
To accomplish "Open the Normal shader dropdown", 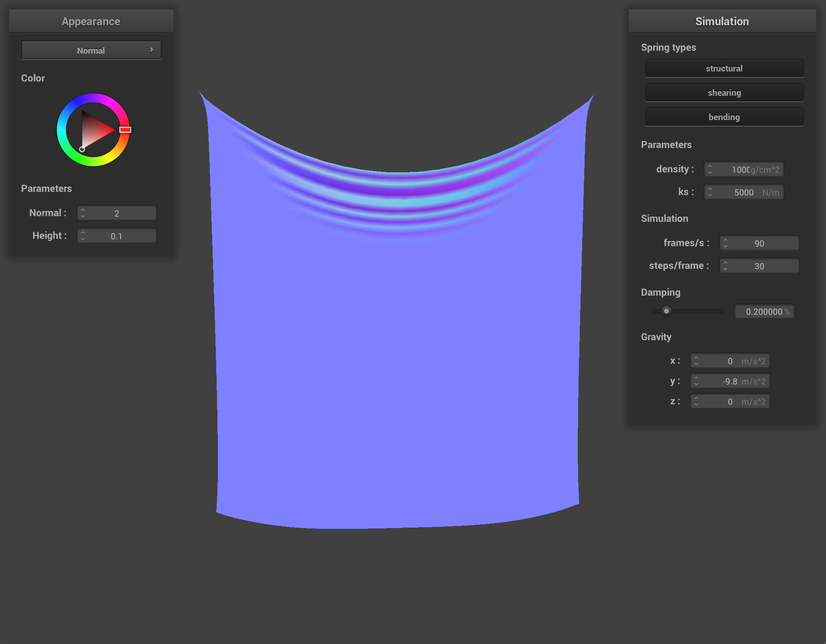I will coord(91,50).
